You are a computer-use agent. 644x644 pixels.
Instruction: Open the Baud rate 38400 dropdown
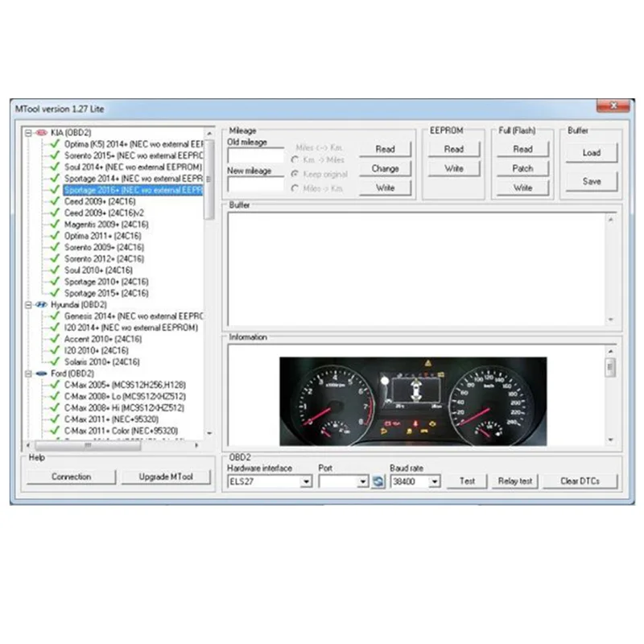click(435, 481)
